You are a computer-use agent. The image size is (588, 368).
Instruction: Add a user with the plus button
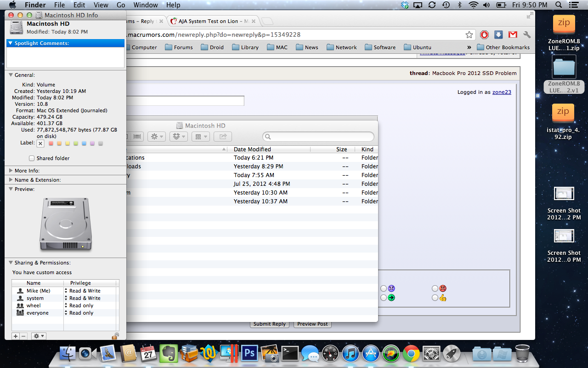click(16, 336)
